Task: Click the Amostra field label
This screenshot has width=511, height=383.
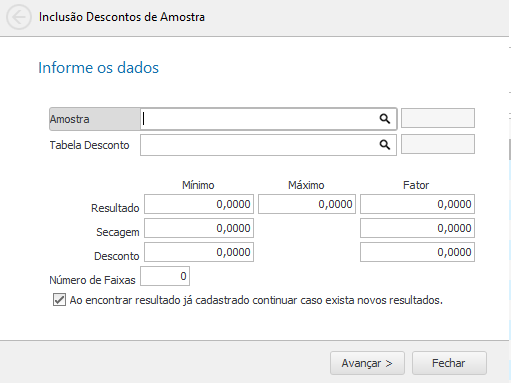Action: click(x=70, y=119)
